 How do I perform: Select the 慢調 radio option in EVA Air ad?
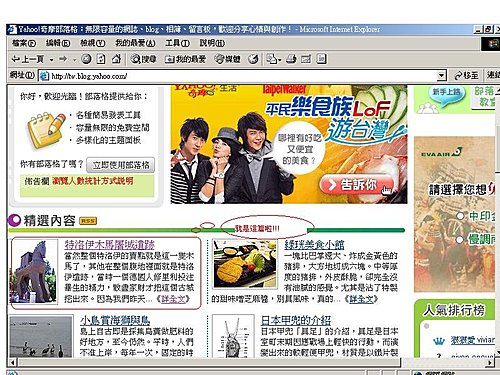(460, 239)
